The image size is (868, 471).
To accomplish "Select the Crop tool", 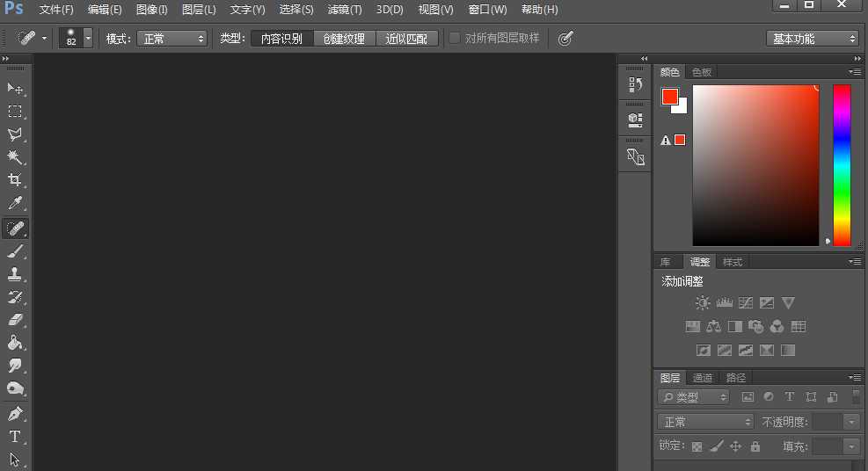I will click(15, 180).
